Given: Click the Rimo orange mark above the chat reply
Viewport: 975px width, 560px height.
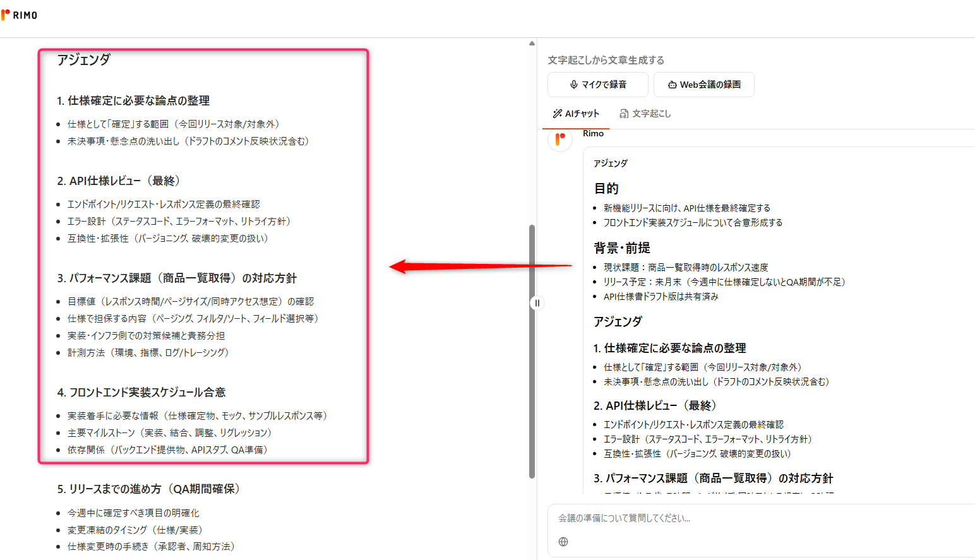Looking at the screenshot, I should (x=559, y=140).
